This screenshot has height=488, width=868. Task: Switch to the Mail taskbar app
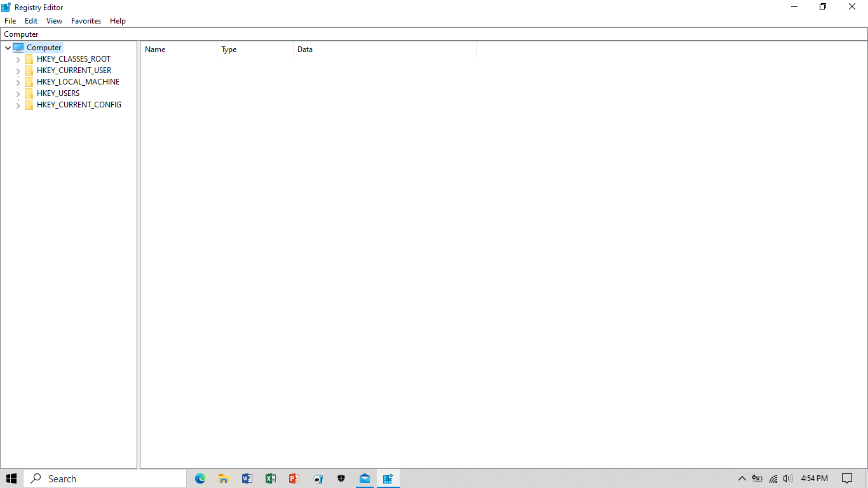pos(365,478)
